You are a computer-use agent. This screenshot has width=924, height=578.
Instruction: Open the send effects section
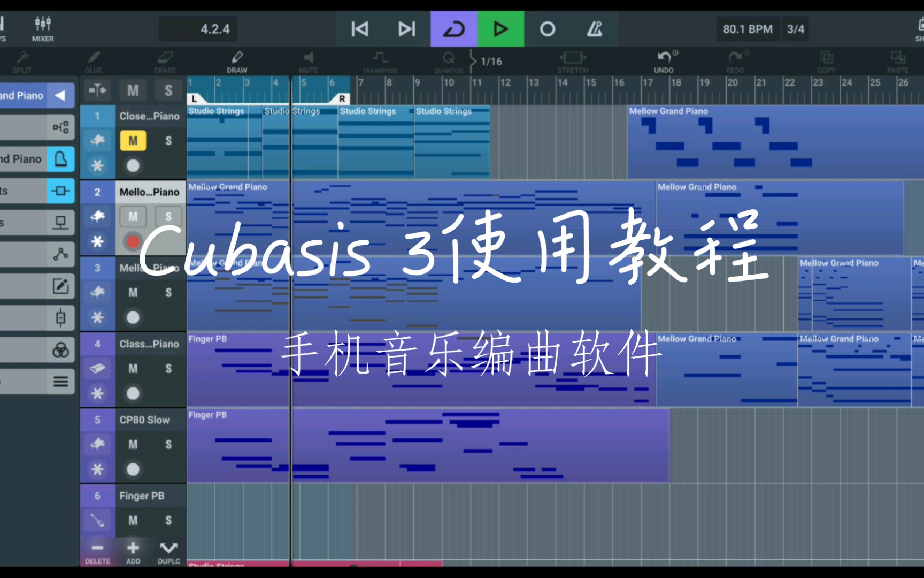(60, 223)
